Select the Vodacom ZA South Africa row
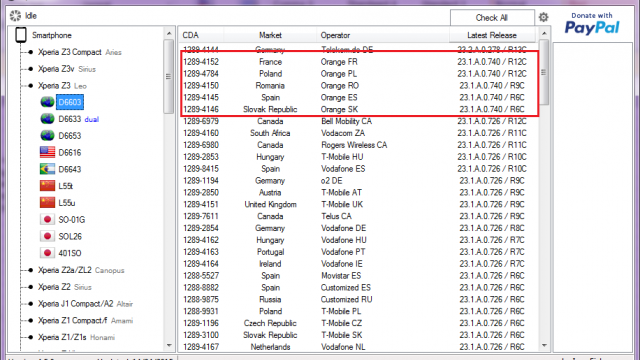640x360 pixels. point(358,133)
